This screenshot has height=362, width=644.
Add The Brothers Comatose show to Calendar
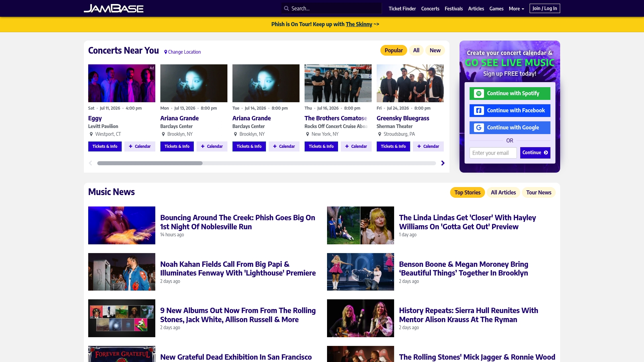tap(356, 146)
